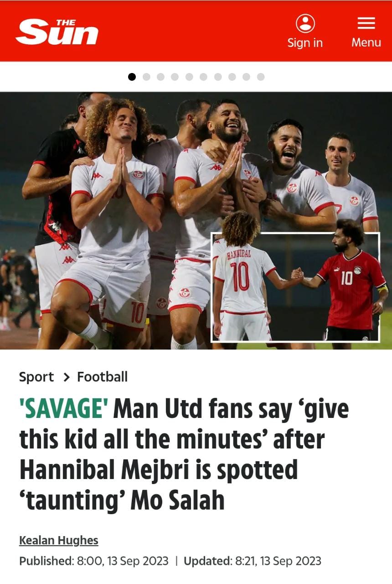Go to the Sport breadcrumb
Screen dimensions: 392x584
pyautogui.click(x=36, y=377)
